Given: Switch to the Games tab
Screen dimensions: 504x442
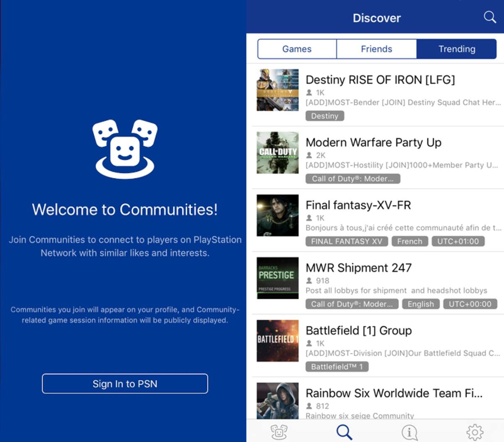Looking at the screenshot, I should [x=297, y=49].
